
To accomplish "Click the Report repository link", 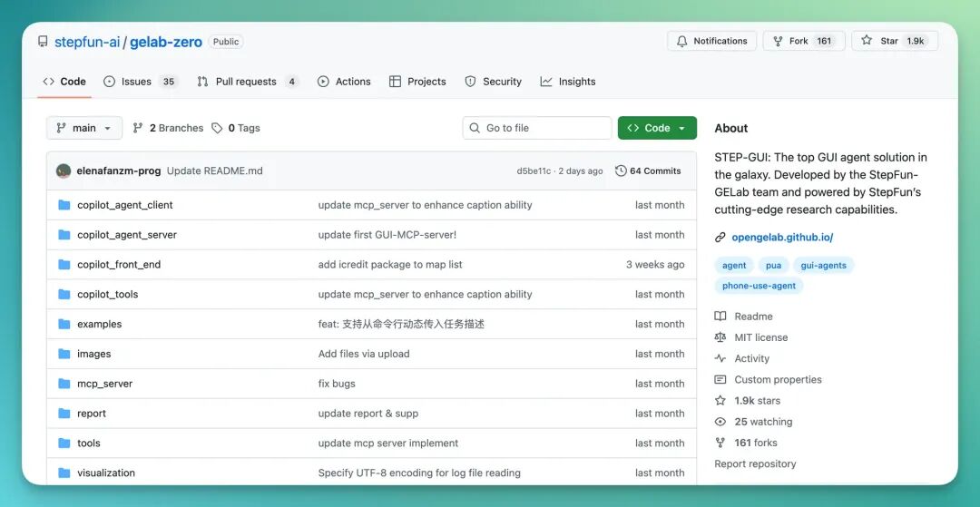I will pos(755,463).
